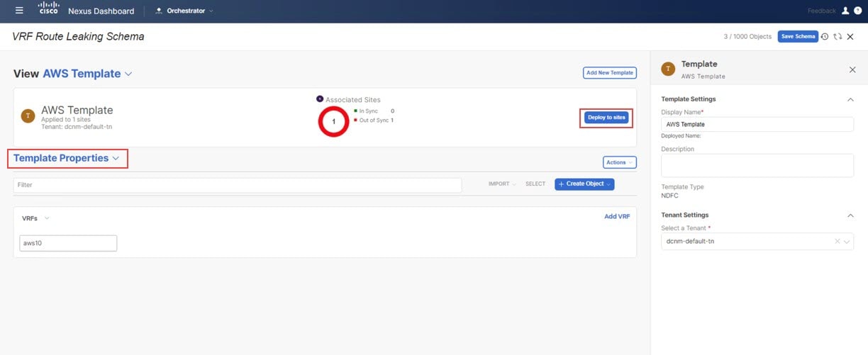
Task: Open the IMPORT dropdown
Action: coord(502,184)
